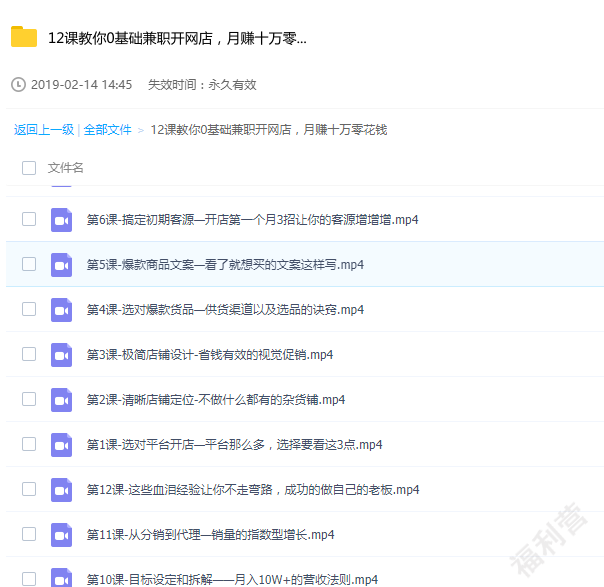Open 第3课-极简店铺设计 mp4 file
This screenshot has width=604, height=587.
click(210, 355)
